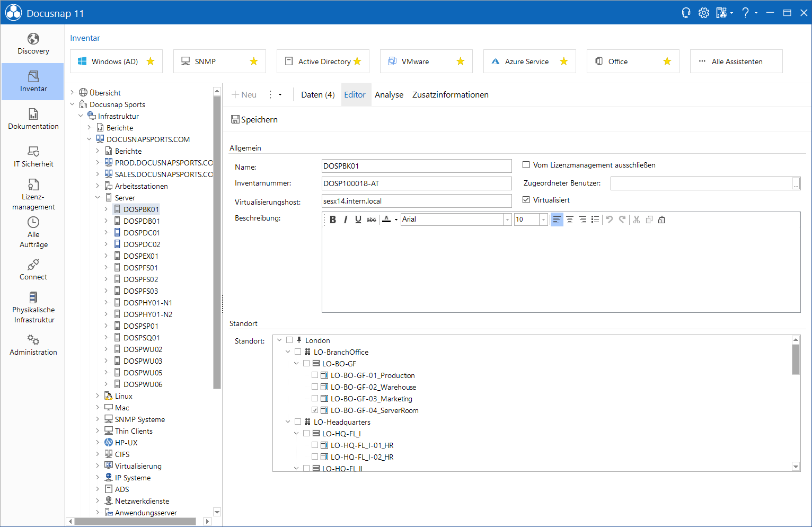Viewport: 812px width, 527px height.
Task: Toggle underline formatting in description editor
Action: [358, 219]
